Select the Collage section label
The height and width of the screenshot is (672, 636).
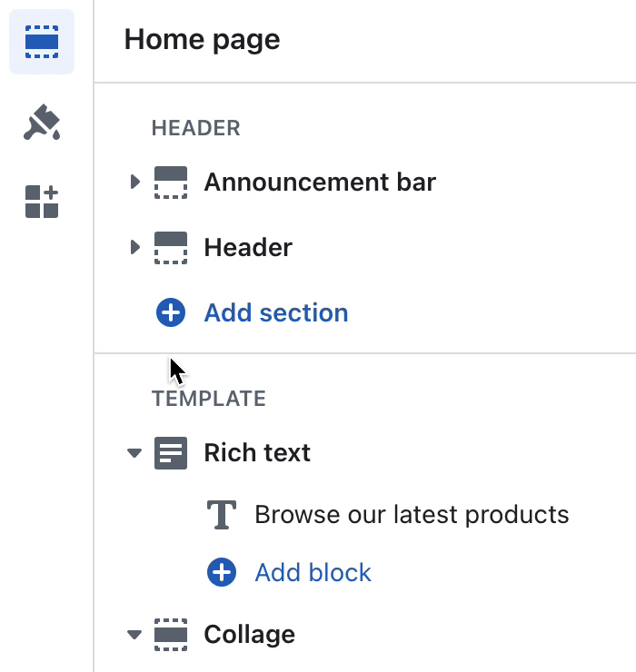click(249, 635)
